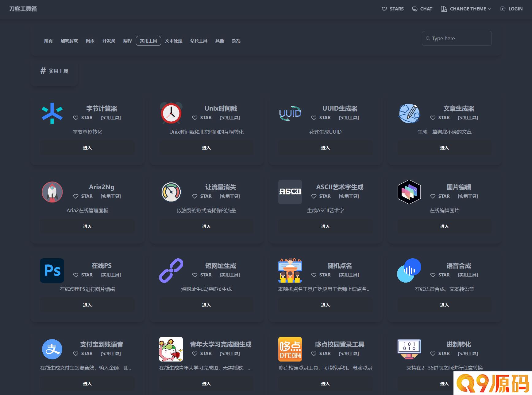Image resolution: width=532 pixels, height=395 pixels.
Task: Open the CHANGE THEME dropdown
Action: click(x=466, y=9)
